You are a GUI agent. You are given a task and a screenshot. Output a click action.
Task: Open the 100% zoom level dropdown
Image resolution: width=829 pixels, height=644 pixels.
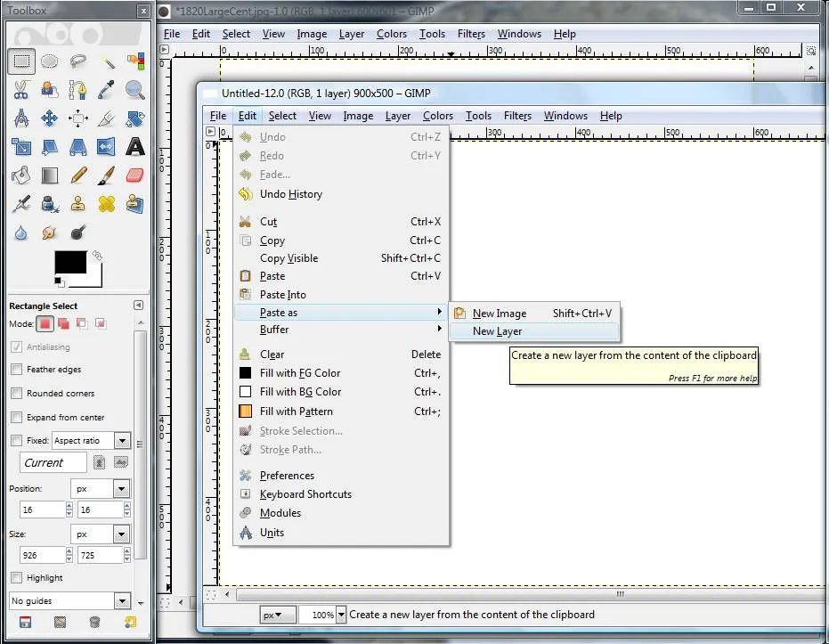341,615
